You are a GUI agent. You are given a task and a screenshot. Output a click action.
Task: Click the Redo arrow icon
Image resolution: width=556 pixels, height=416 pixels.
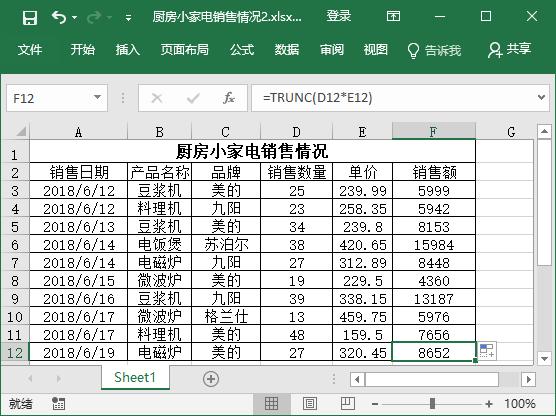point(94,17)
